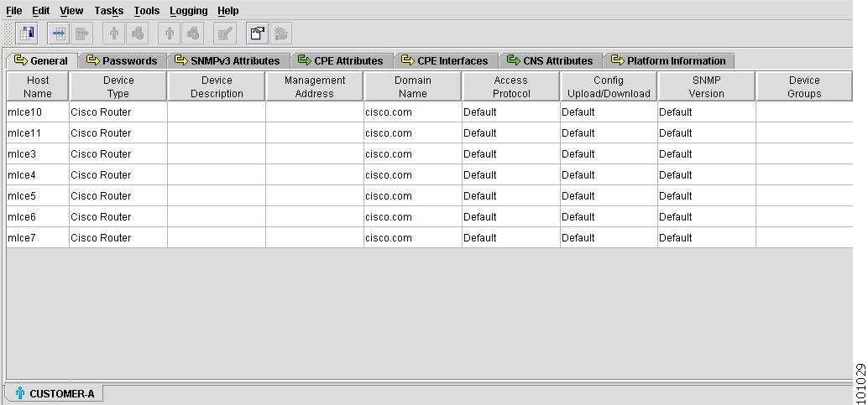Viewport: 868px width, 405px height.
Task: Open the CPE Interfaces tab
Action: point(446,61)
